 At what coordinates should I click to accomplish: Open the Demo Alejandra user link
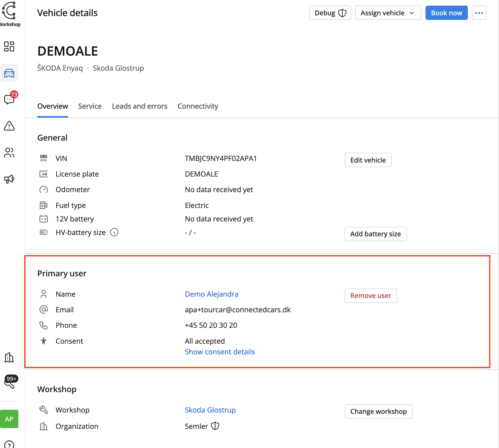click(211, 294)
